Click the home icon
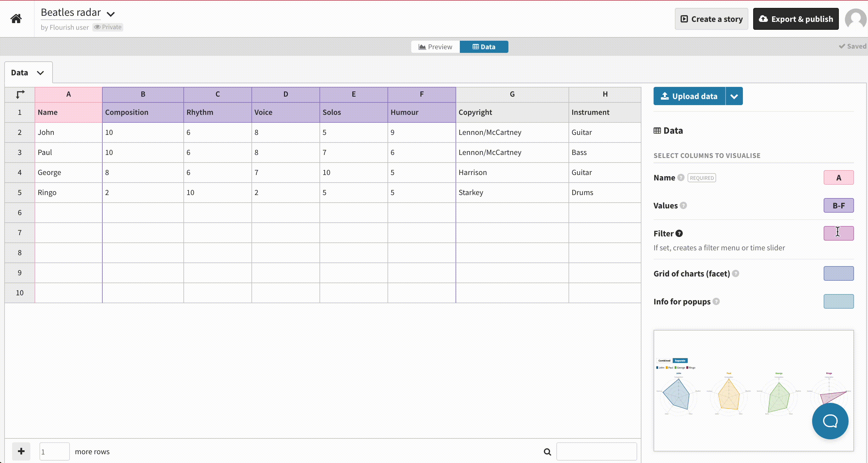The width and height of the screenshot is (868, 463). [x=16, y=19]
